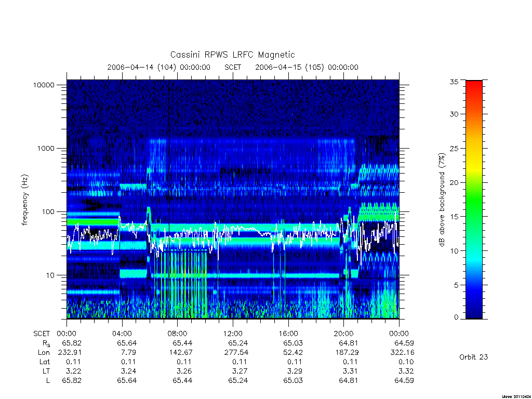Click the red top of the color bar
This screenshot has height=399, width=532.
point(474,87)
